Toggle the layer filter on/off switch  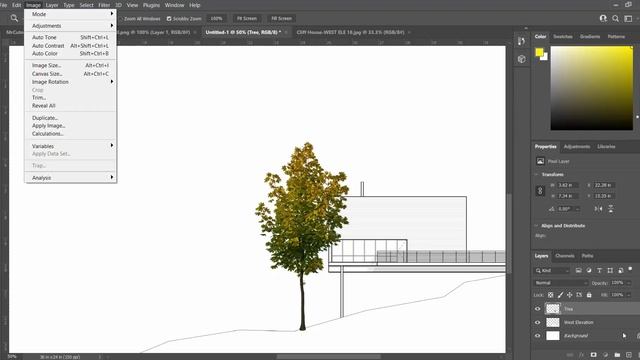tap(630, 269)
